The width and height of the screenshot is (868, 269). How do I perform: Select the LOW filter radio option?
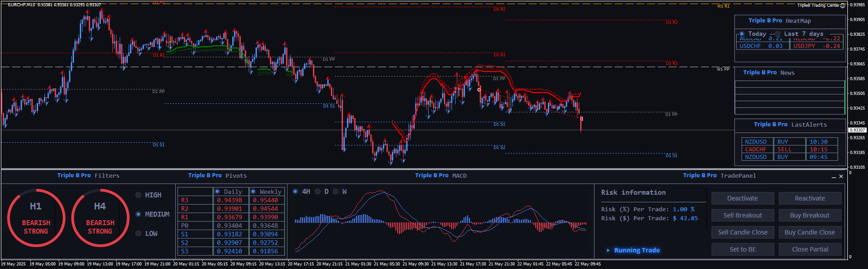pyautogui.click(x=139, y=234)
